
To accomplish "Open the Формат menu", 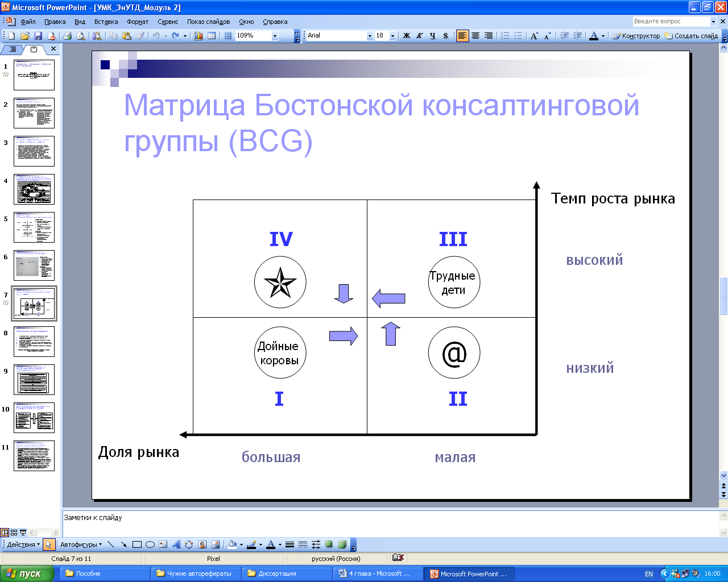I will pos(138,22).
